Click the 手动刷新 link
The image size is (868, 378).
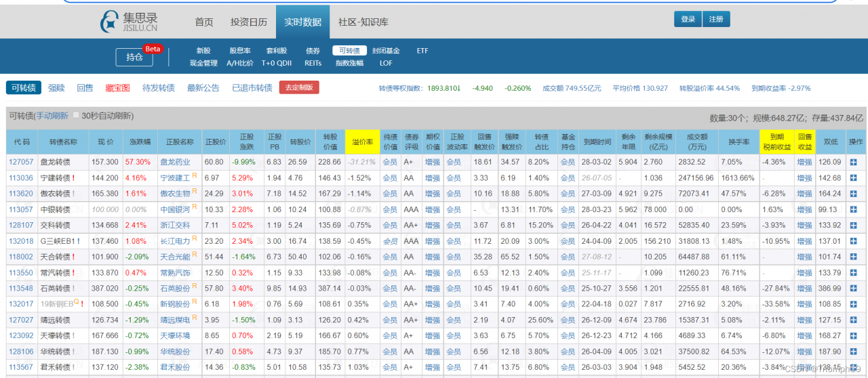52,116
